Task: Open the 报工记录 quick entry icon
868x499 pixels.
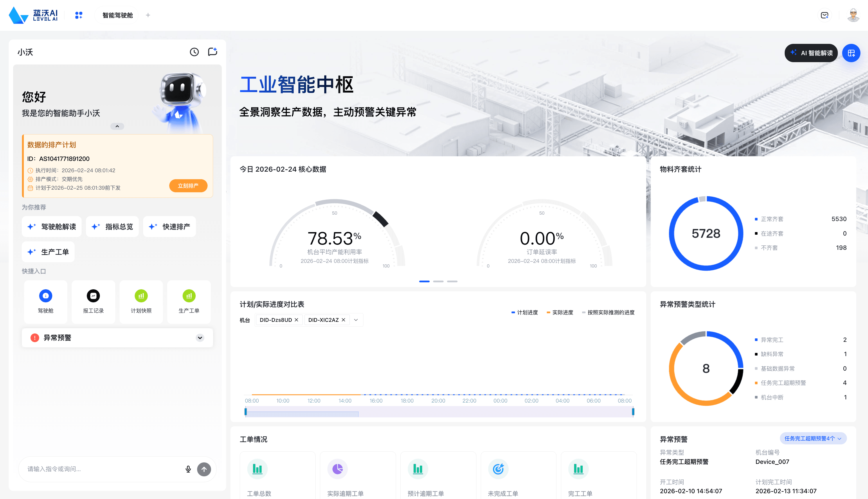Action: (93, 295)
